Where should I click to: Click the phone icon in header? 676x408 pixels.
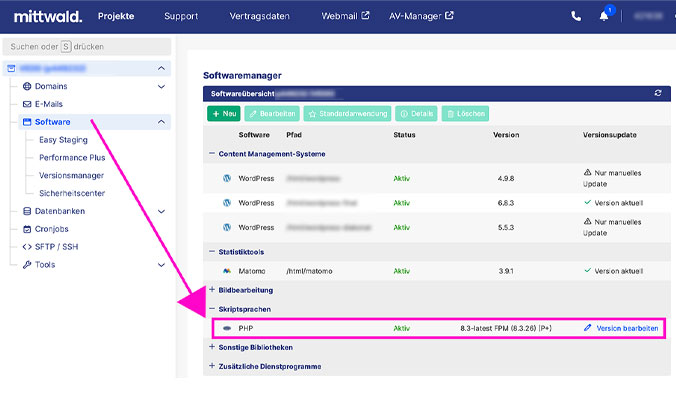click(x=576, y=16)
